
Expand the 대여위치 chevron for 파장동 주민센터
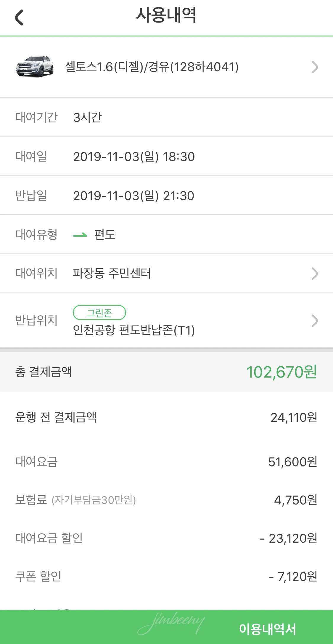click(x=315, y=273)
